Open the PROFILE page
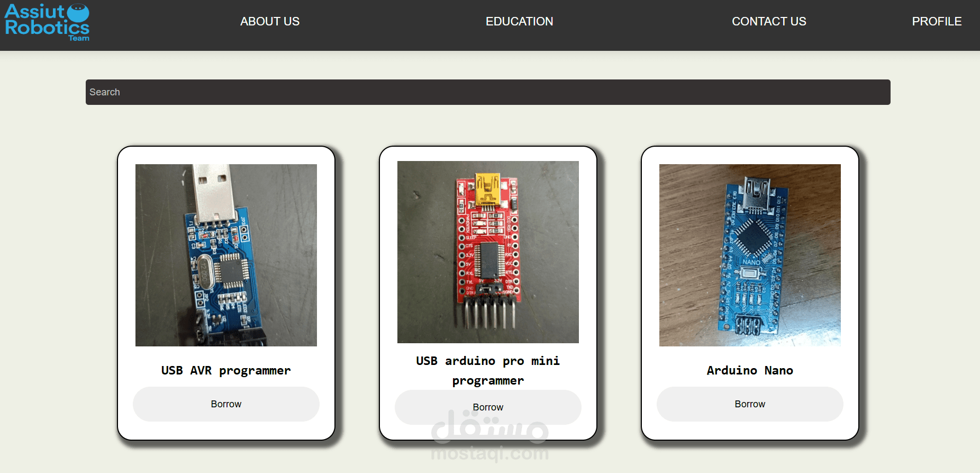Screen dimensions: 980x473 click(x=937, y=21)
